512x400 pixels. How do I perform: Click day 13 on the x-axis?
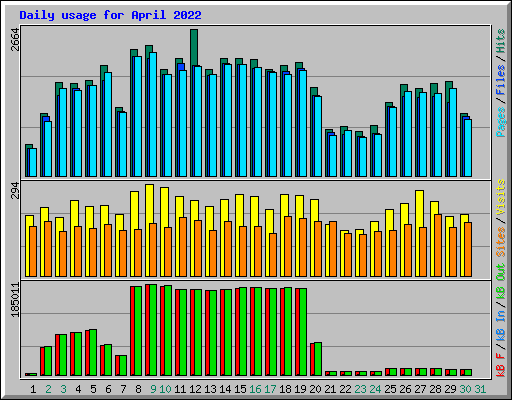coord(210,389)
